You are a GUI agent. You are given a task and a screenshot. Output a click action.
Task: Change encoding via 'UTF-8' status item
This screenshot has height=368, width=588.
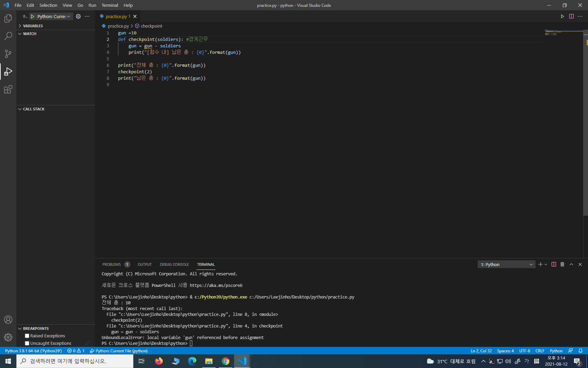[x=525, y=351]
